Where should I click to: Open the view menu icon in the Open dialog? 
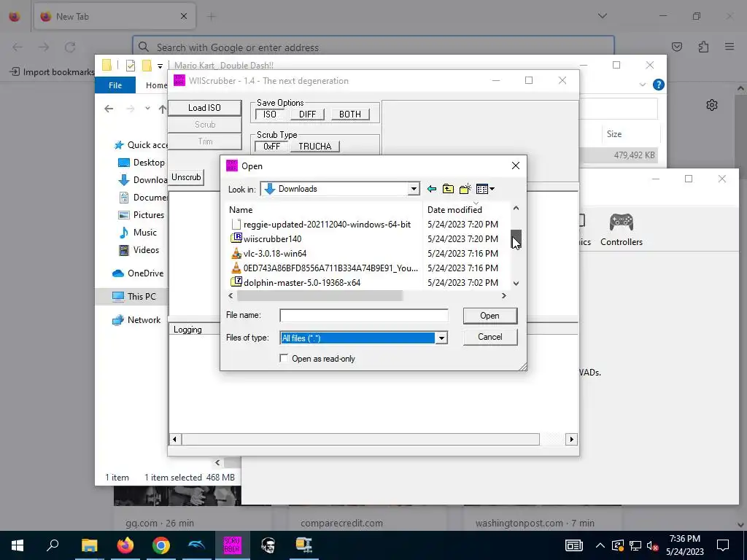485,189
